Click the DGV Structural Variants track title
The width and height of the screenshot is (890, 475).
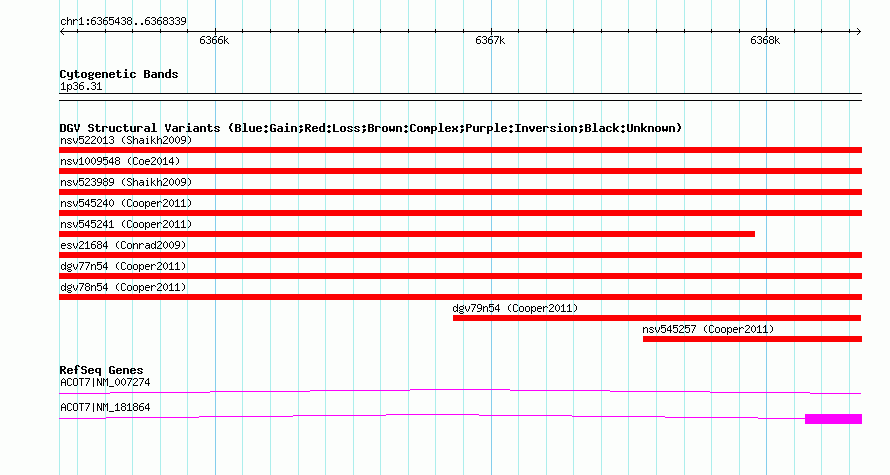coord(371,128)
